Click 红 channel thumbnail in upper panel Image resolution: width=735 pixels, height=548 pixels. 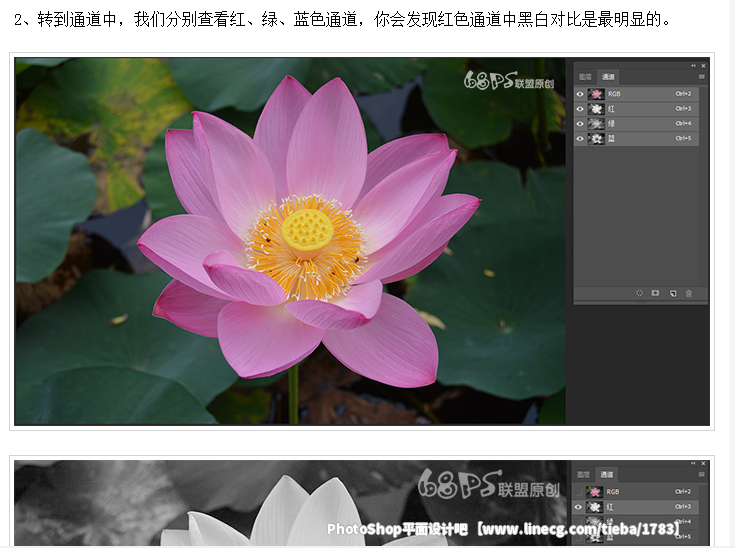(596, 109)
